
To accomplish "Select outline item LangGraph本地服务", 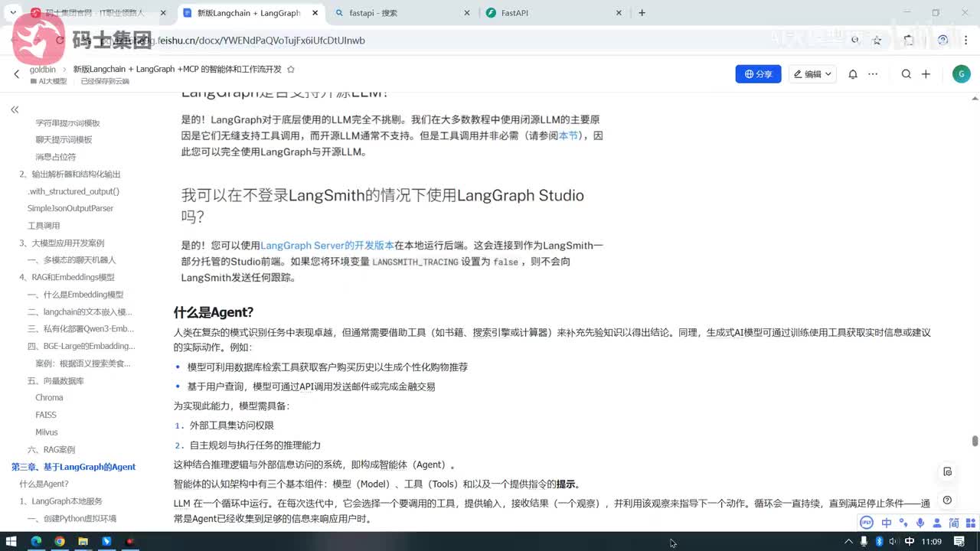I will (x=60, y=501).
